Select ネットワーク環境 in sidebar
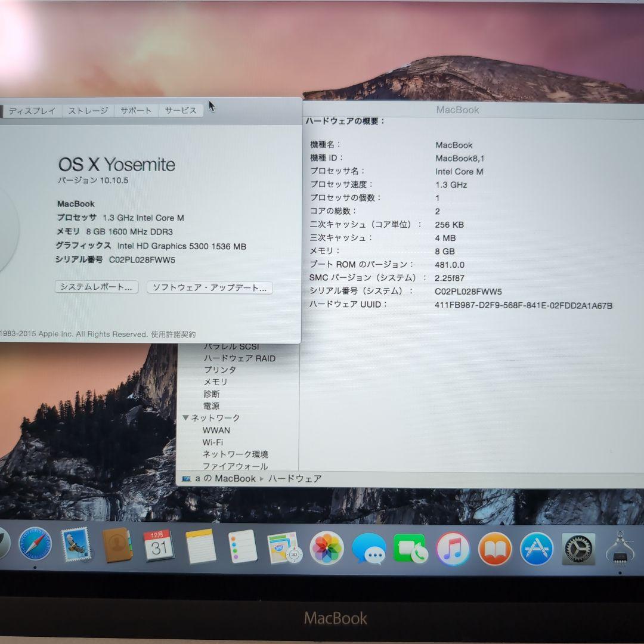Image resolution: width=644 pixels, height=644 pixels. pos(236,454)
